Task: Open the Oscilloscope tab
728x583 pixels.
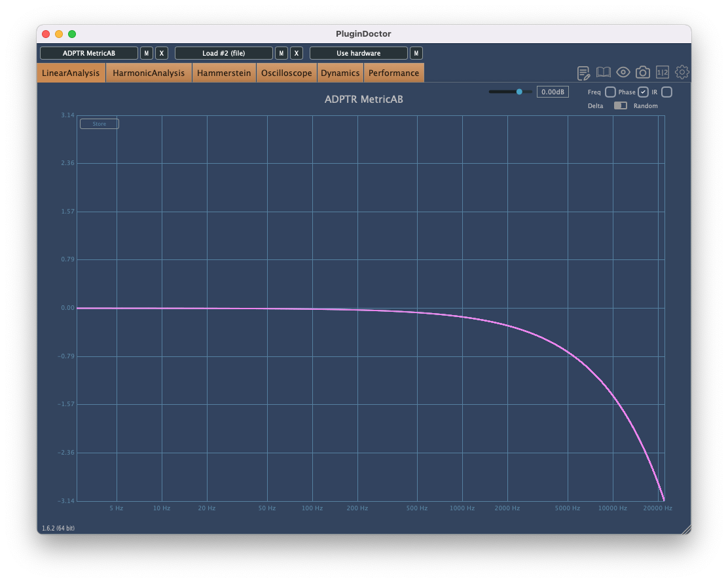Action: coord(287,73)
